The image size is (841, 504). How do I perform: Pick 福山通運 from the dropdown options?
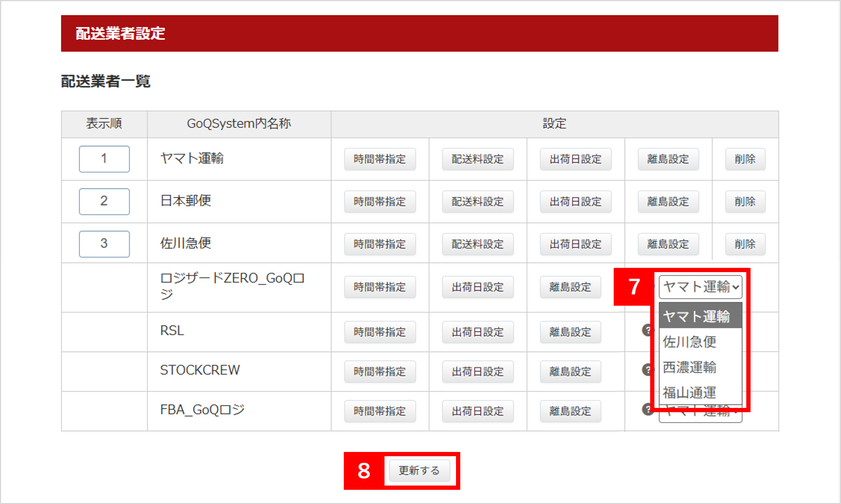point(689,392)
